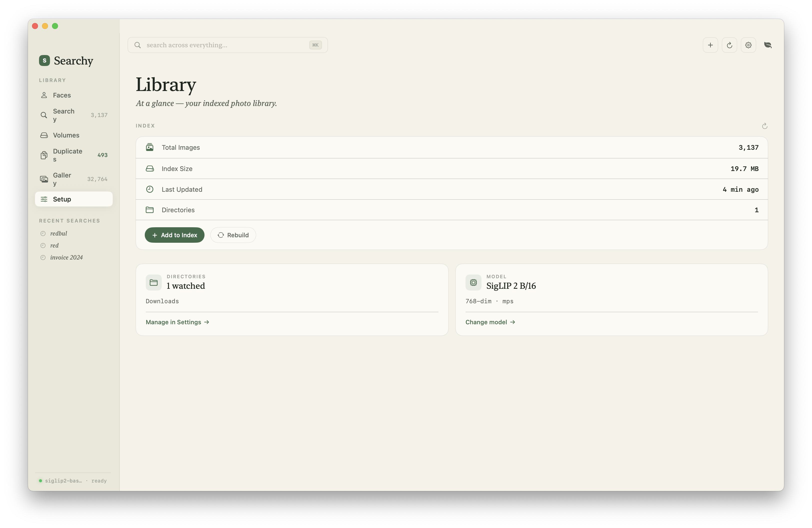Click the '768-dim · mps' model details
The height and width of the screenshot is (528, 812).
tap(489, 301)
